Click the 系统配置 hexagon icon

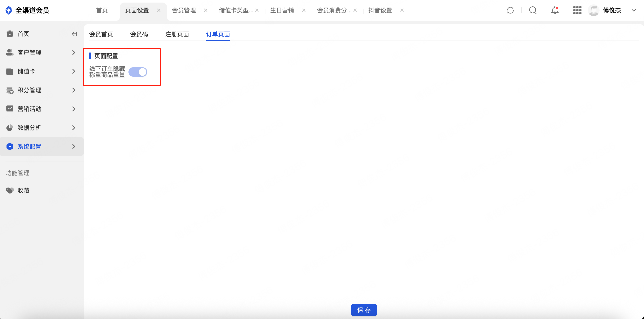[x=10, y=146]
